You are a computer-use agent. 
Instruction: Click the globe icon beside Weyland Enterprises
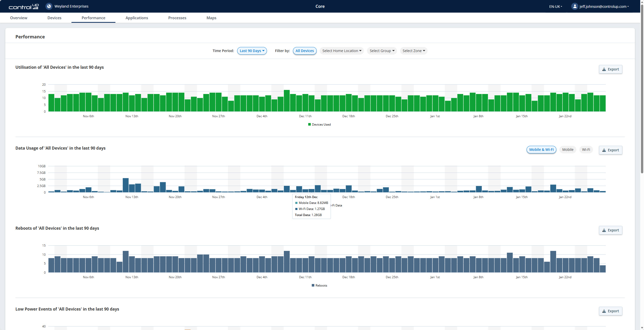[49, 6]
